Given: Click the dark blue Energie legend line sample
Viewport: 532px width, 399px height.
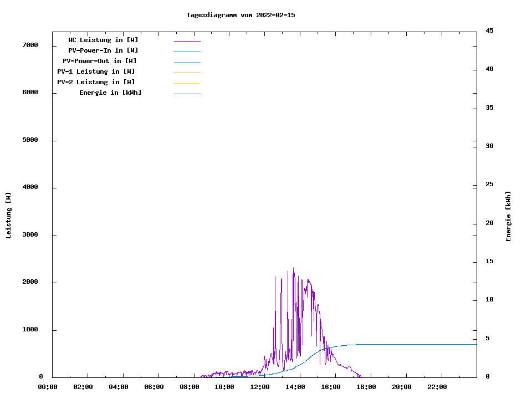Looking at the screenshot, I should 187,94.
